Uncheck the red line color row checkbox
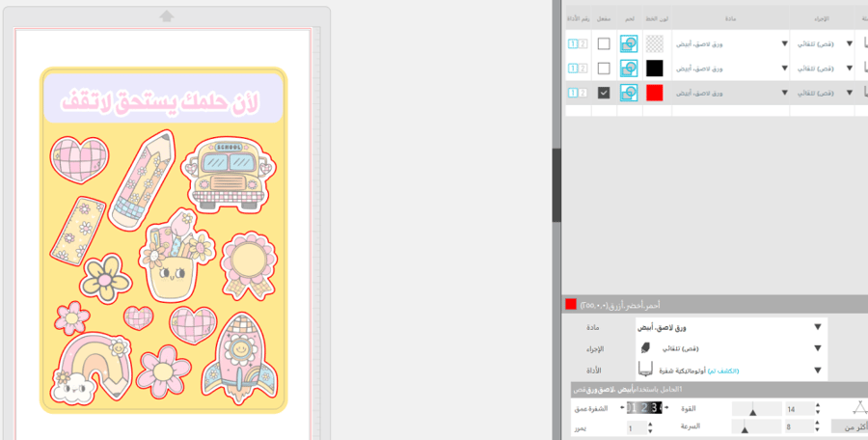The image size is (868, 440). (x=604, y=93)
